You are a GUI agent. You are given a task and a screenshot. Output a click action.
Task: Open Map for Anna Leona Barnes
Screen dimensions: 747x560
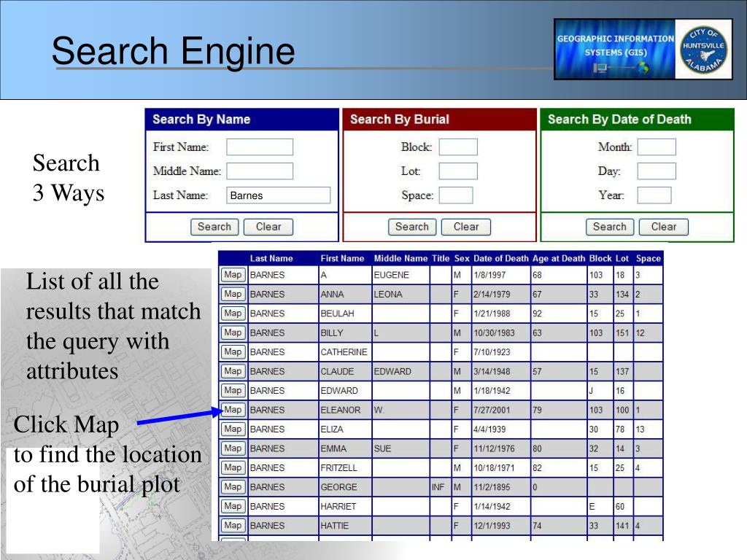[233, 294]
